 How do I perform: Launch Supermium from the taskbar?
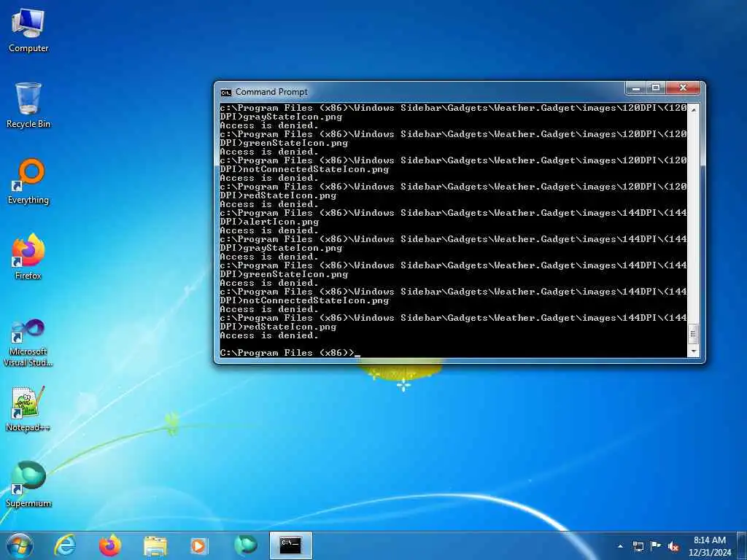245,545
